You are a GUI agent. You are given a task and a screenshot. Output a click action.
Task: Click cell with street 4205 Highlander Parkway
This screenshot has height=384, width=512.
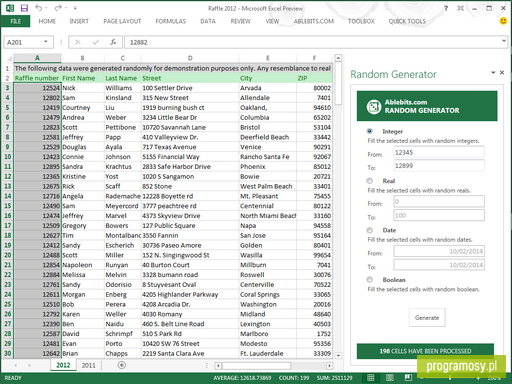click(190, 294)
